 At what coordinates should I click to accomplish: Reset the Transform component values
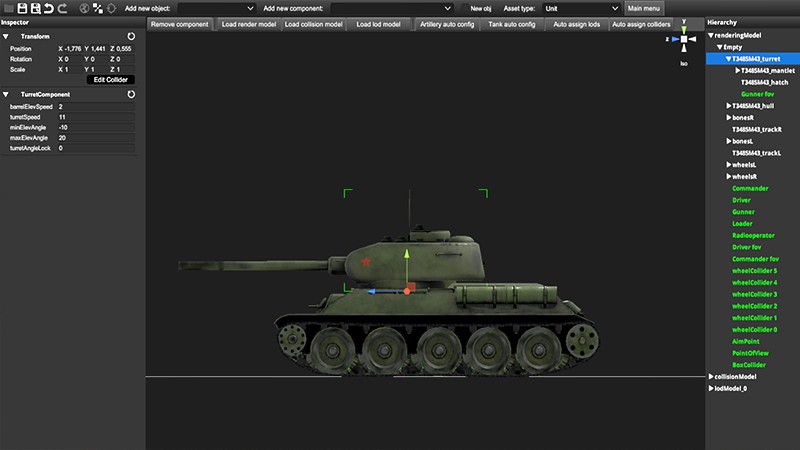pyautogui.click(x=131, y=35)
